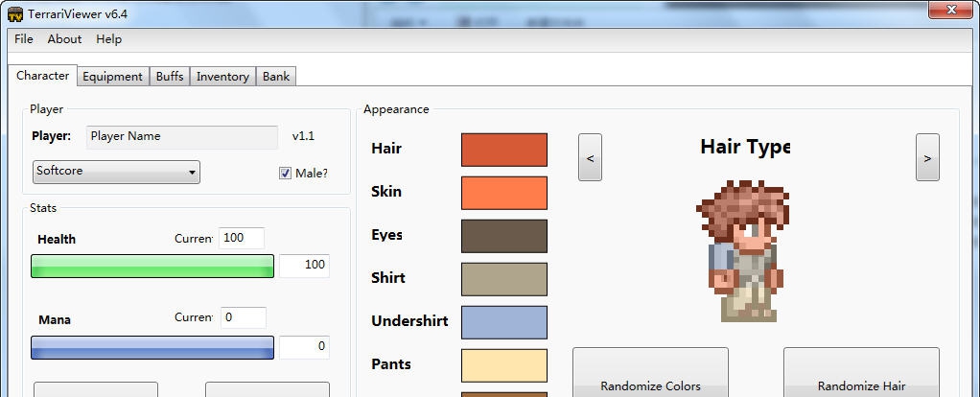Switch to the Inventory tab
The height and width of the screenshot is (397, 980).
click(x=222, y=77)
